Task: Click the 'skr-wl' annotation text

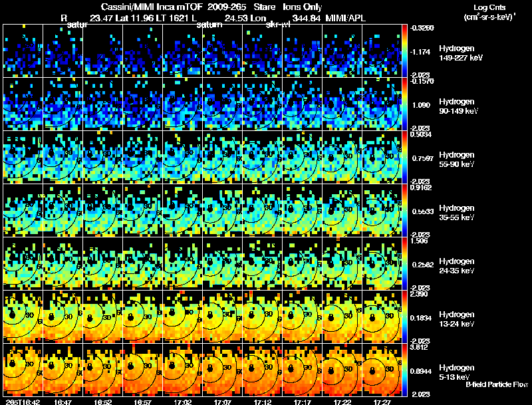Action: tap(278, 25)
